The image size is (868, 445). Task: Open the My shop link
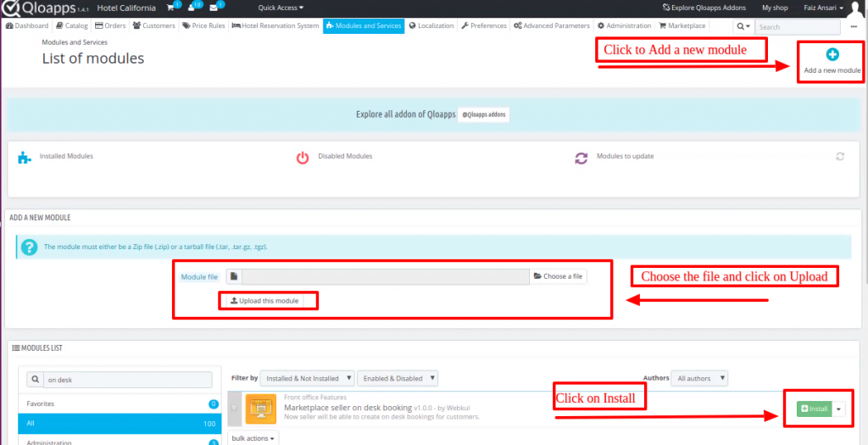(775, 8)
